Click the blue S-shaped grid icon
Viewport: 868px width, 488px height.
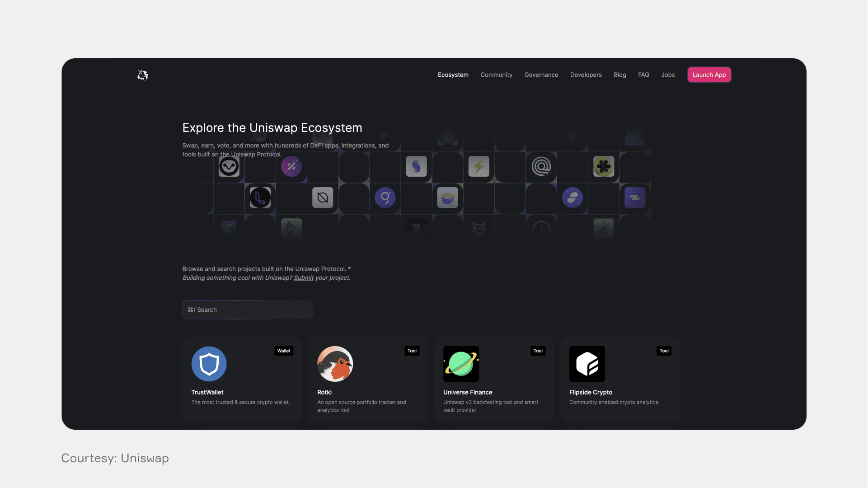tap(416, 167)
